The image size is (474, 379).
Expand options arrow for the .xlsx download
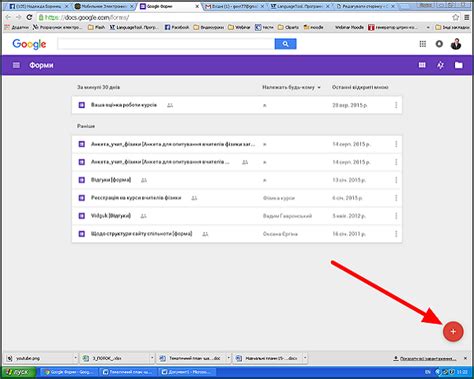[152, 358]
